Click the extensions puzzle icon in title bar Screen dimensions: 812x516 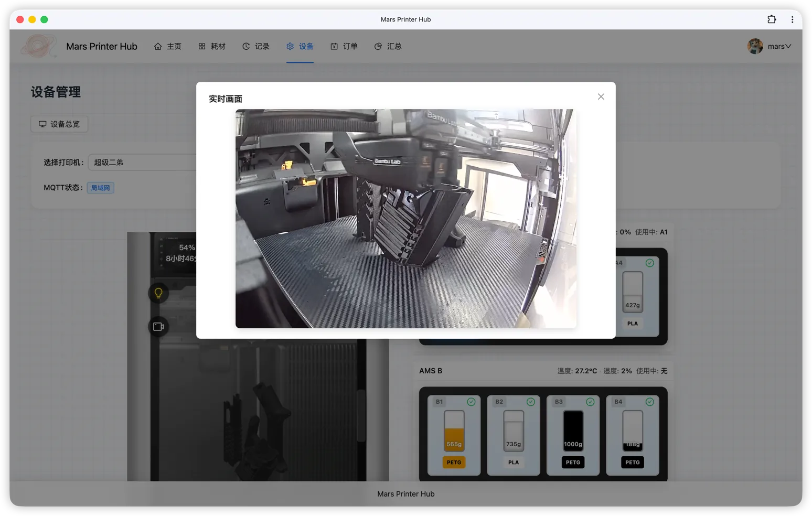click(772, 19)
